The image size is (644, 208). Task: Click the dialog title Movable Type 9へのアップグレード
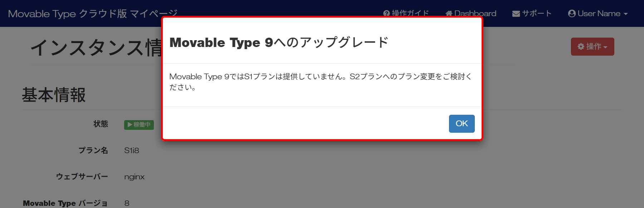pos(279,42)
